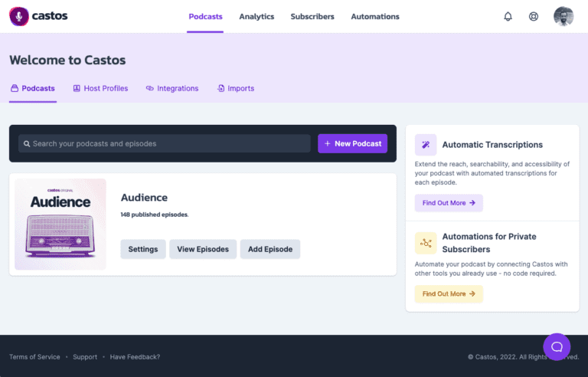The width and height of the screenshot is (588, 377).
Task: Click the search magnifier icon
Action: coord(26,144)
